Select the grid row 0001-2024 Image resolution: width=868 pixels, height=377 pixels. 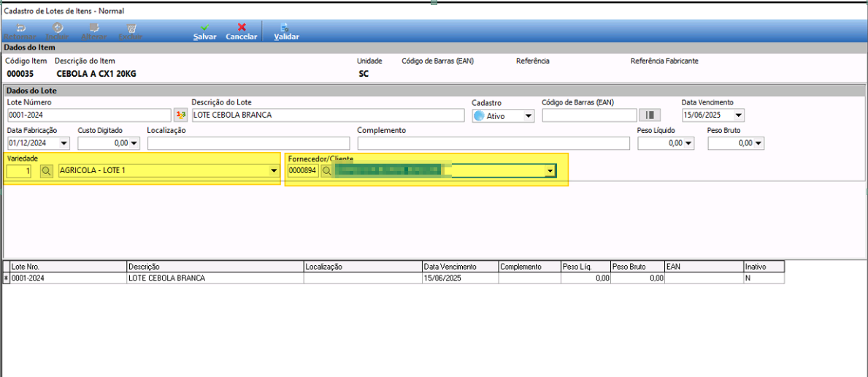(394, 278)
